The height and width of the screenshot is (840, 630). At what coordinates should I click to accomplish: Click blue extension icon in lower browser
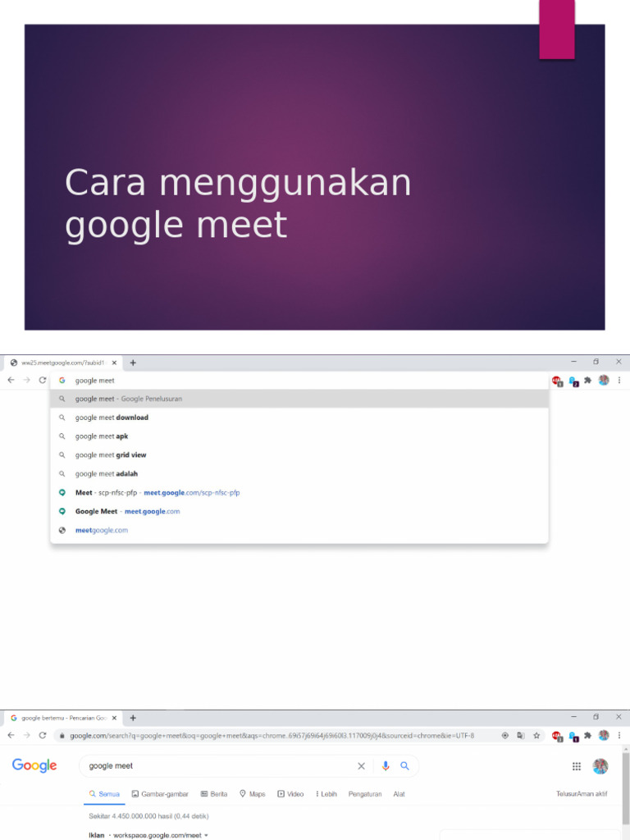[573, 736]
